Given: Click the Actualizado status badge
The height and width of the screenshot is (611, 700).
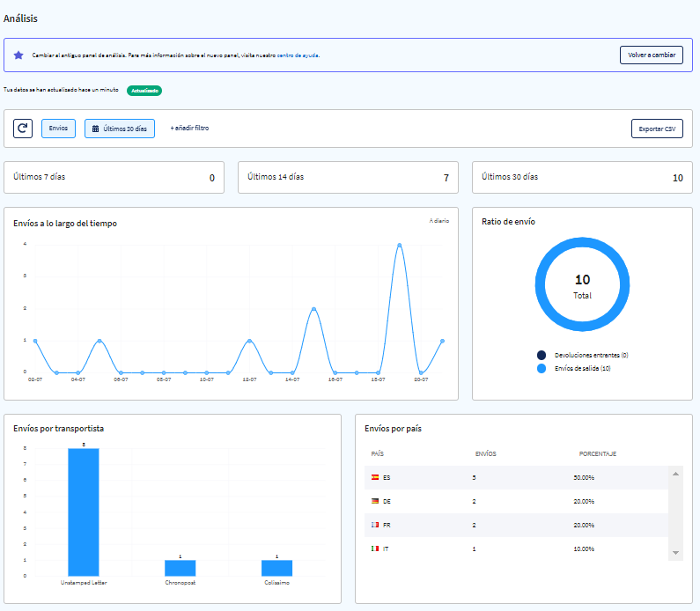Looking at the screenshot, I should click(144, 91).
